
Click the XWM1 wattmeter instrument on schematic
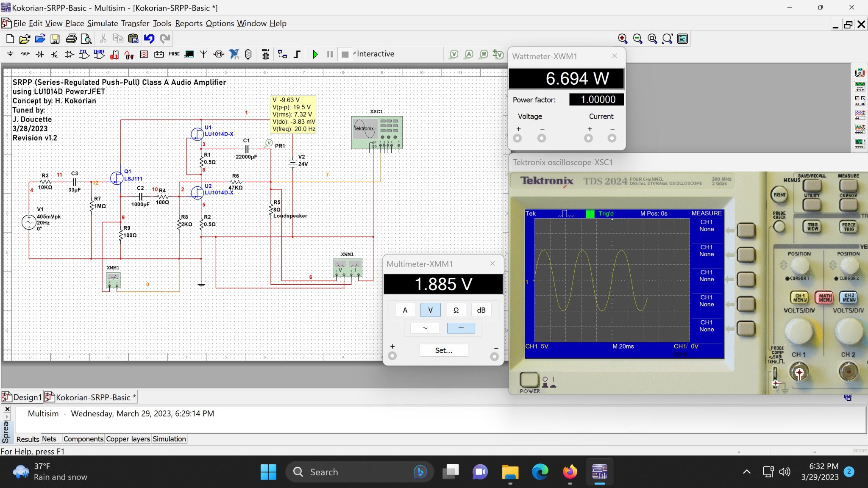point(348,267)
